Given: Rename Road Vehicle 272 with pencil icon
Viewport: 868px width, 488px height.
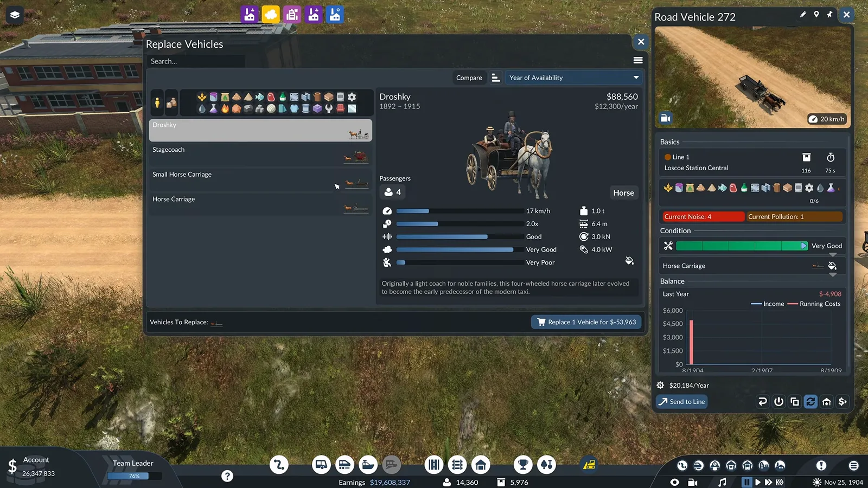Looking at the screenshot, I should [x=803, y=15].
